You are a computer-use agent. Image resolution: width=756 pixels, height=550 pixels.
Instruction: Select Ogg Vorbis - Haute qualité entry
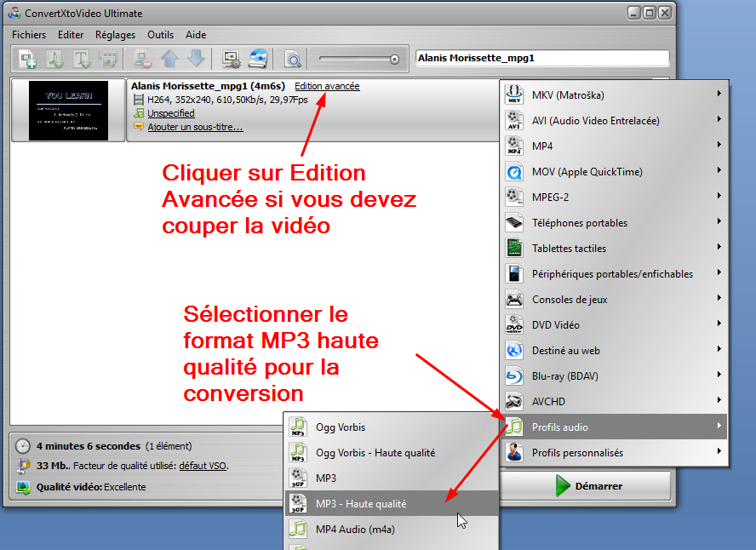[392, 453]
